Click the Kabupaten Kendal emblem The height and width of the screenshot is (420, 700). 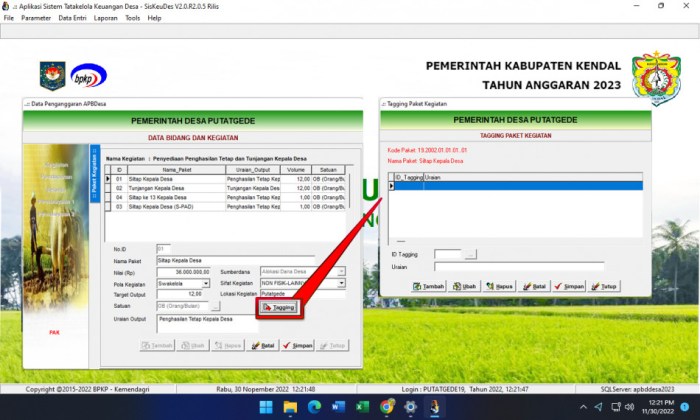pos(656,79)
